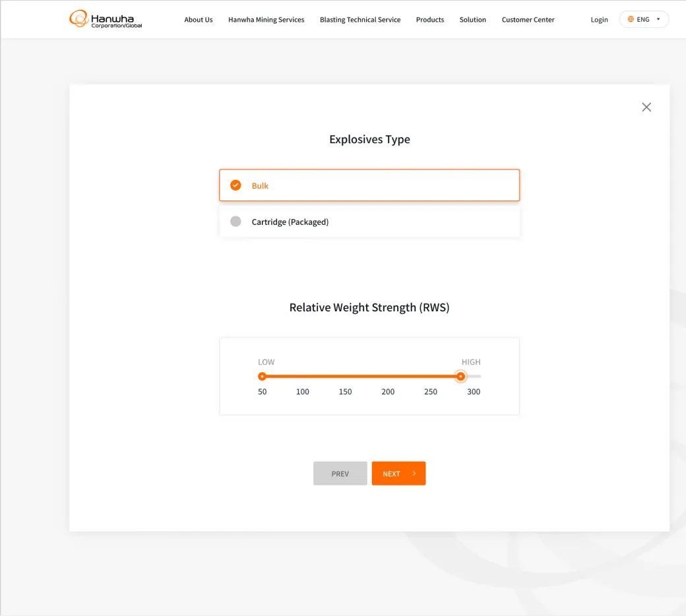Click the Hanwha Corporation logo

(x=106, y=19)
